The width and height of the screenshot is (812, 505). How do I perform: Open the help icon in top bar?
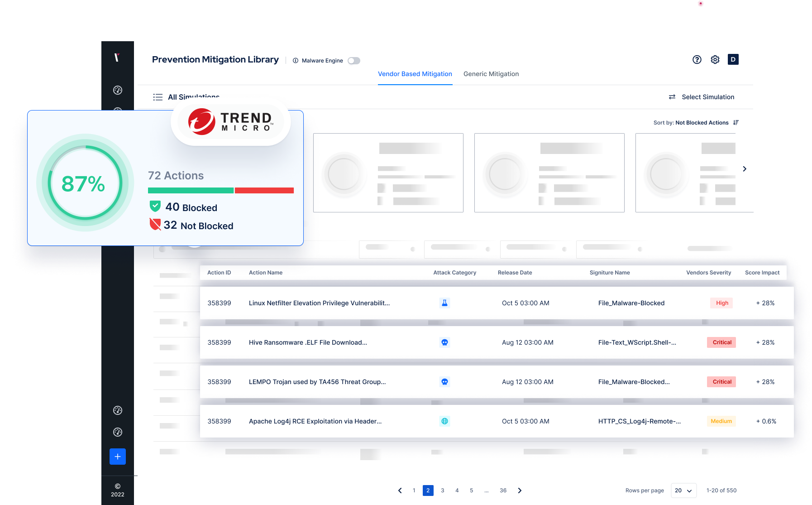[697, 59]
